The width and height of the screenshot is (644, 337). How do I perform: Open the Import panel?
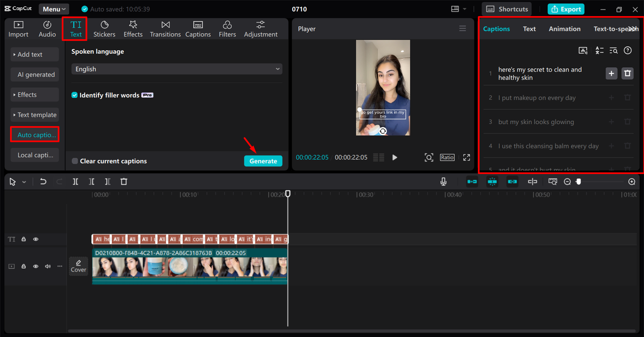point(18,29)
